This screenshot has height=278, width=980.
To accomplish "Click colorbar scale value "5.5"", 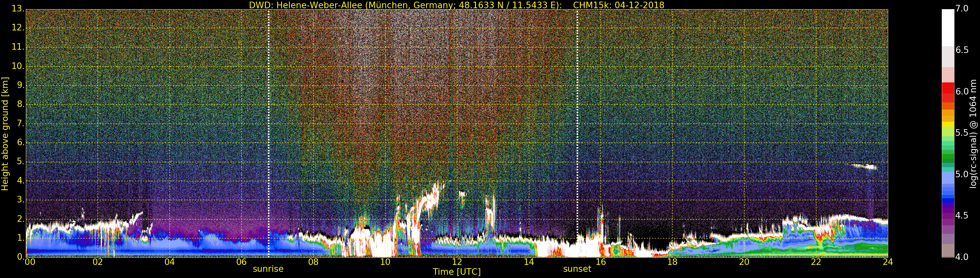I will [x=962, y=133].
